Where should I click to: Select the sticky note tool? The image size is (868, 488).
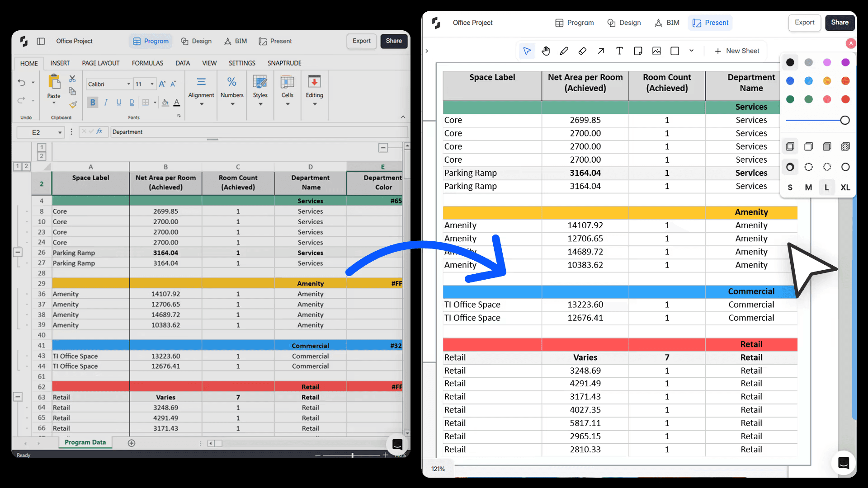638,51
